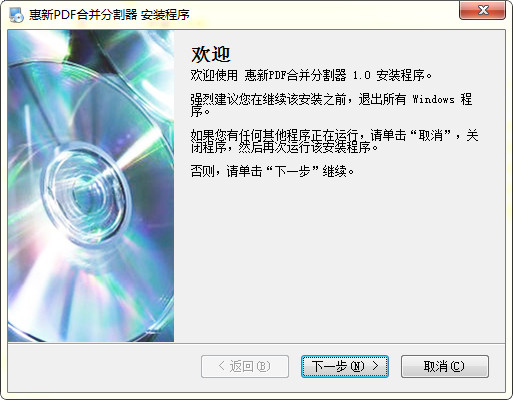The height and width of the screenshot is (400, 513).
Task: Click the installer icon in the title bar
Action: [x=16, y=15]
